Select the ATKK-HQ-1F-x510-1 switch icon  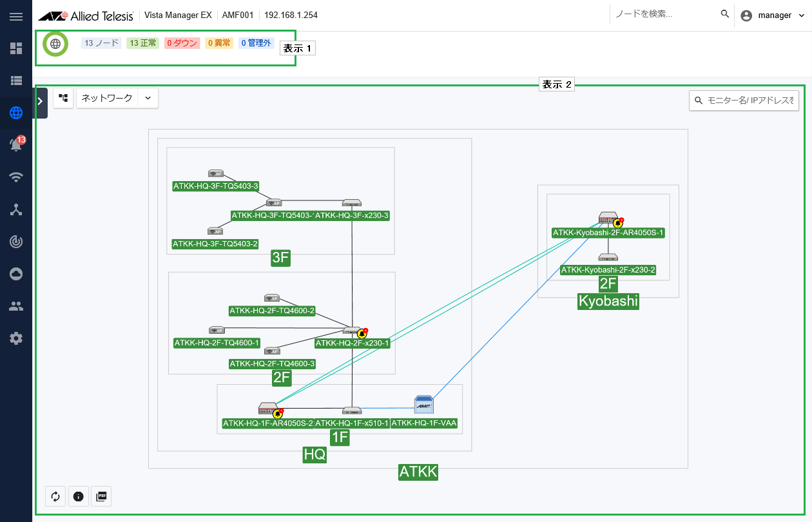(x=352, y=411)
